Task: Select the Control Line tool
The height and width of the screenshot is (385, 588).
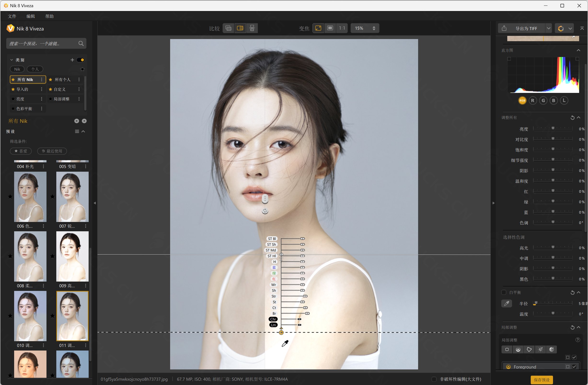Action: click(518, 350)
